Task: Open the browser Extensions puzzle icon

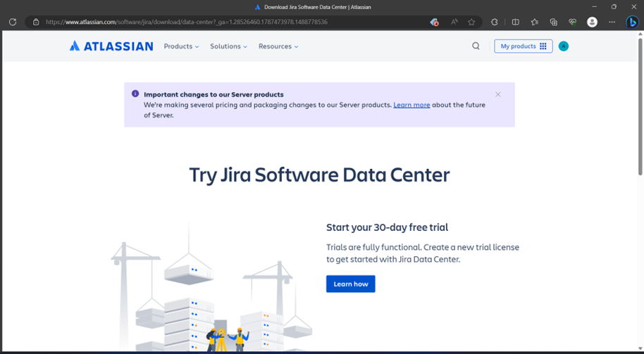Action: (495, 22)
